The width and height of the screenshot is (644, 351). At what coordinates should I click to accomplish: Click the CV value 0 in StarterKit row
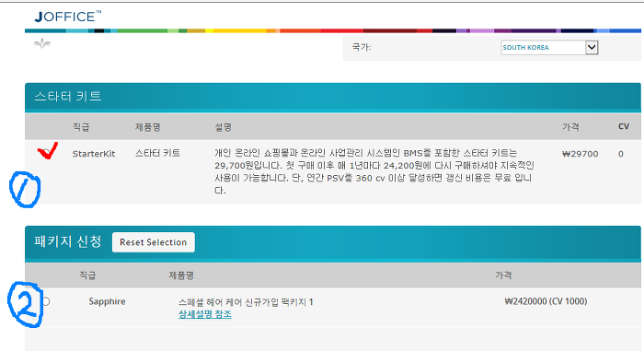(x=621, y=154)
